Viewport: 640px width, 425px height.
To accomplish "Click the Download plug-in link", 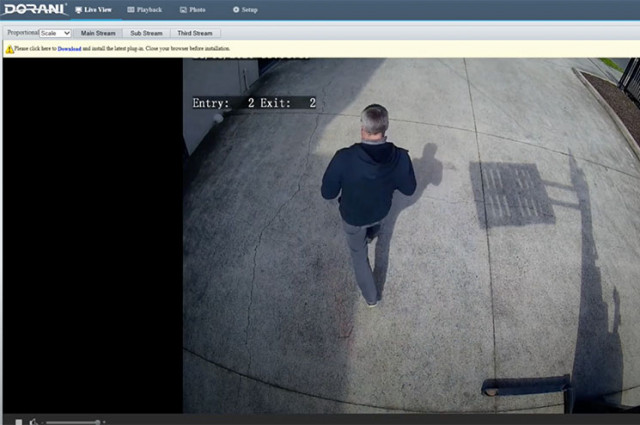I will tap(69, 49).
